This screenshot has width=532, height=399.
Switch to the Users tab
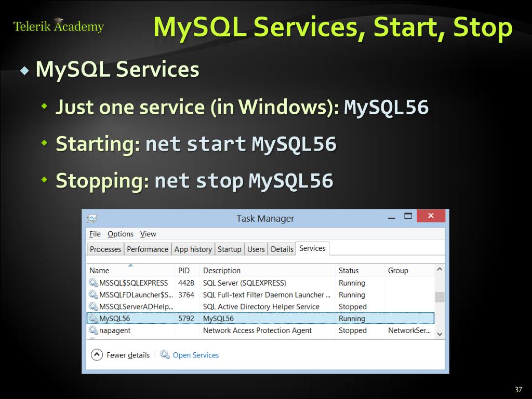click(256, 249)
